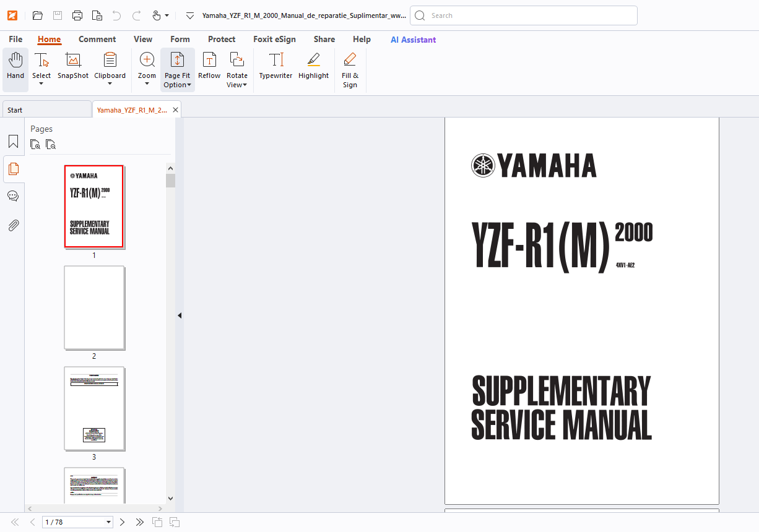759x532 pixels.
Task: Click the previous view icon in status bar
Action: click(157, 522)
